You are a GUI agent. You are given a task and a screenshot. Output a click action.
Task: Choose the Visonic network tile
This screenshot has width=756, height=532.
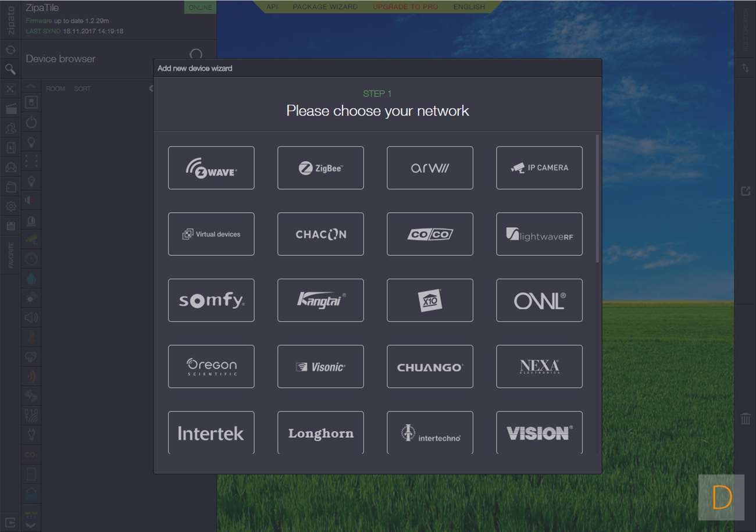(x=320, y=366)
